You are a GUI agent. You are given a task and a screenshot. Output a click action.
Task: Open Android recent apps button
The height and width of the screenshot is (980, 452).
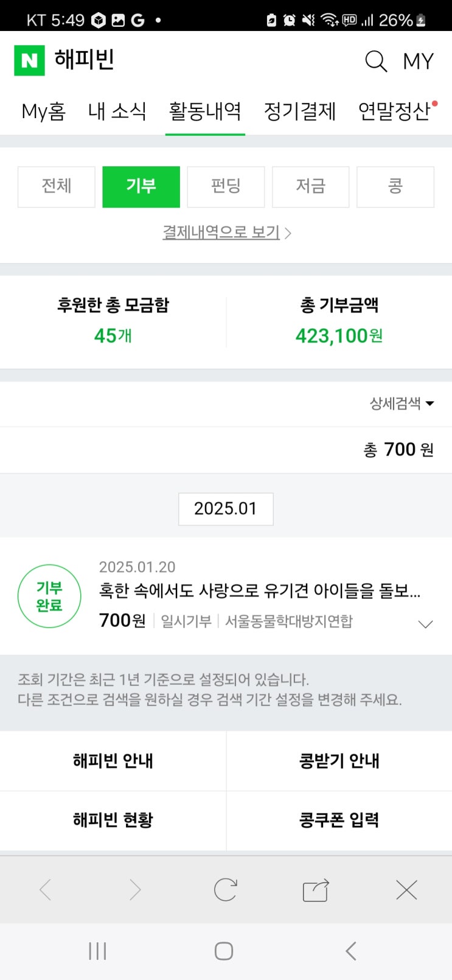coord(97,951)
